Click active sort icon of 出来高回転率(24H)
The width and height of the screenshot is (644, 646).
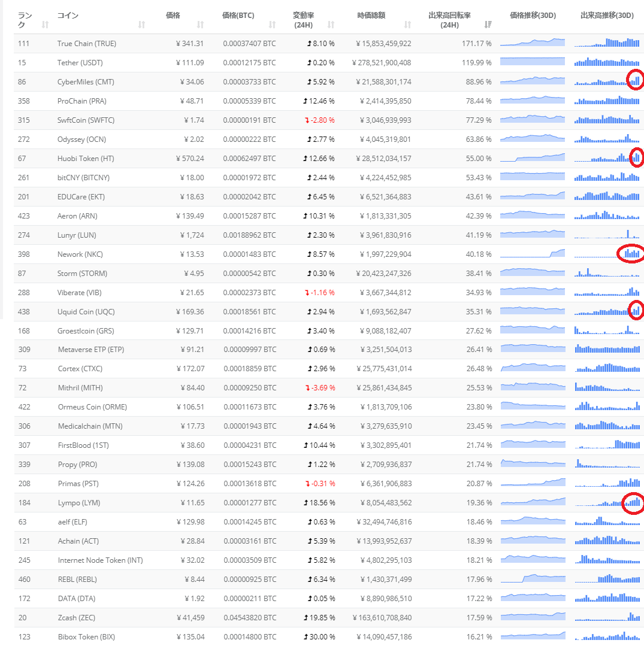[488, 25]
